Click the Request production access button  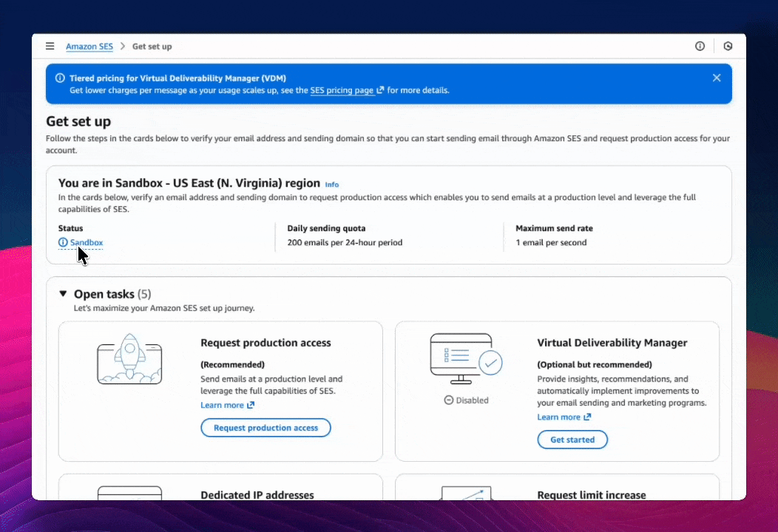click(x=265, y=428)
